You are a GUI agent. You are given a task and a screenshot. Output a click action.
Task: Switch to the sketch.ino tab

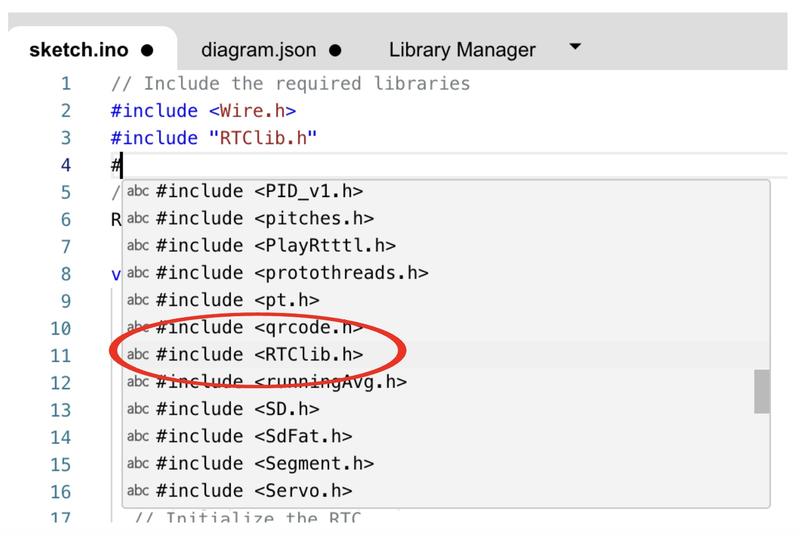click(91, 50)
